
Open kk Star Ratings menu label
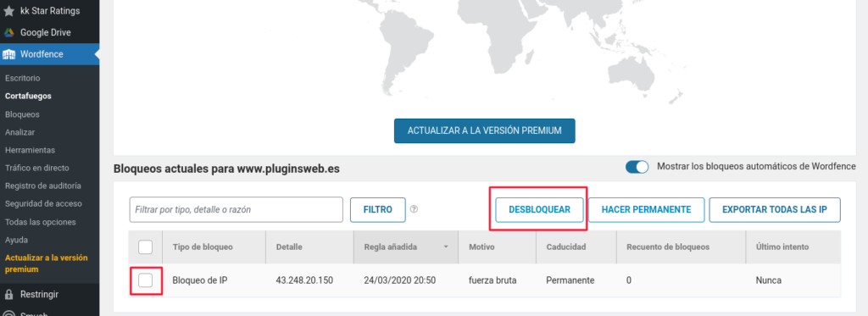tap(50, 10)
